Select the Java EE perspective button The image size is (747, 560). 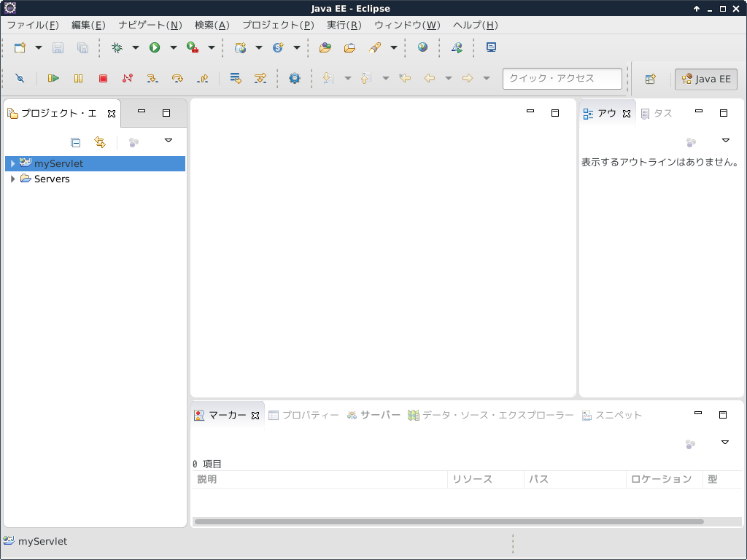pyautogui.click(x=706, y=79)
